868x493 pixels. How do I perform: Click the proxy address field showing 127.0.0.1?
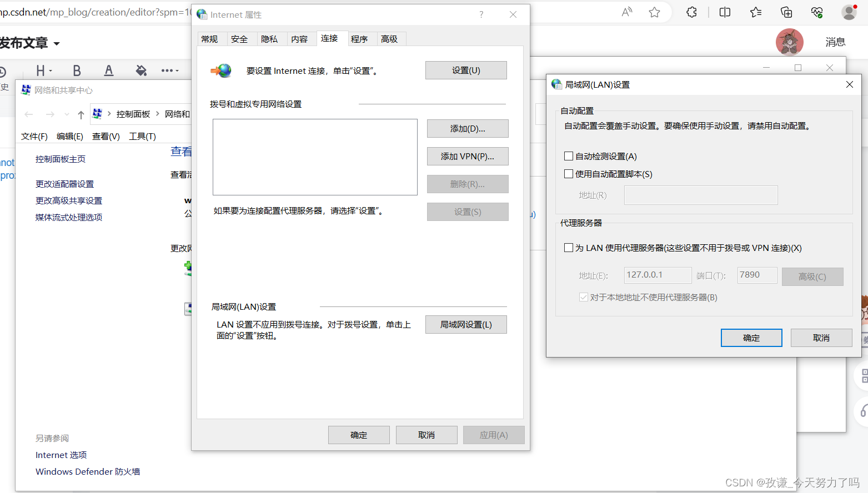coord(658,275)
